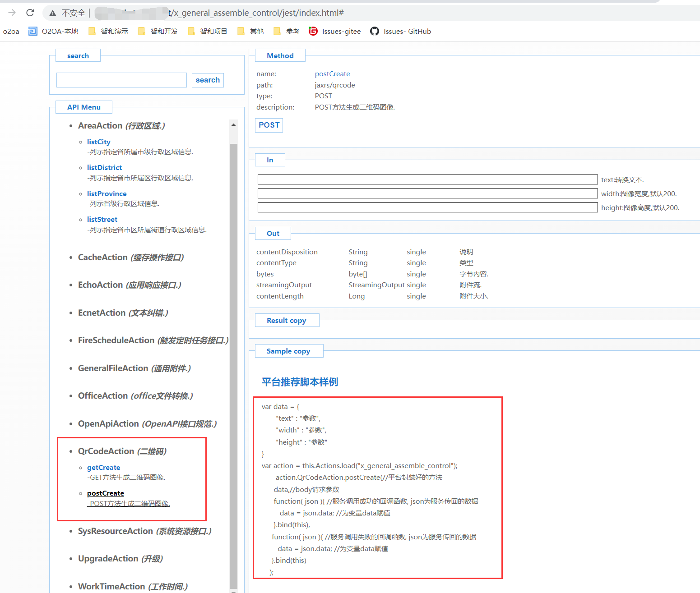Image resolution: width=700 pixels, height=593 pixels.
Task: Click the browser forward arrow icon
Action: click(12, 13)
